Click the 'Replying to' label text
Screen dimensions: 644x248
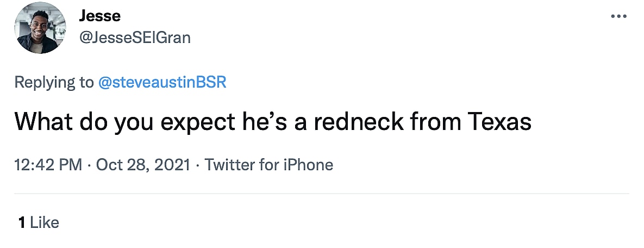[54, 82]
